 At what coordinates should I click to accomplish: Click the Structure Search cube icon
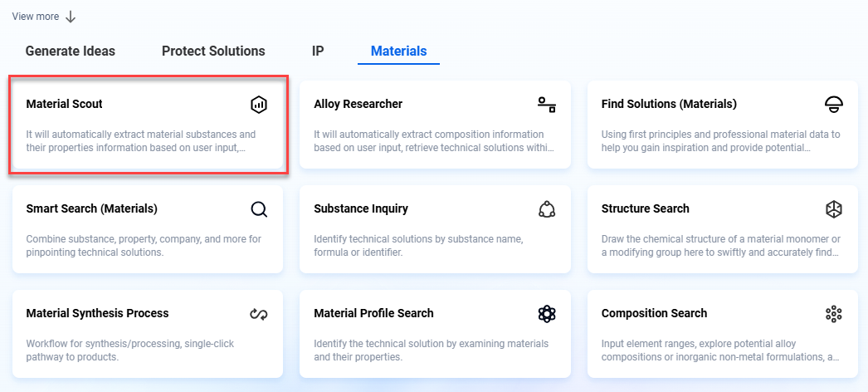click(834, 209)
